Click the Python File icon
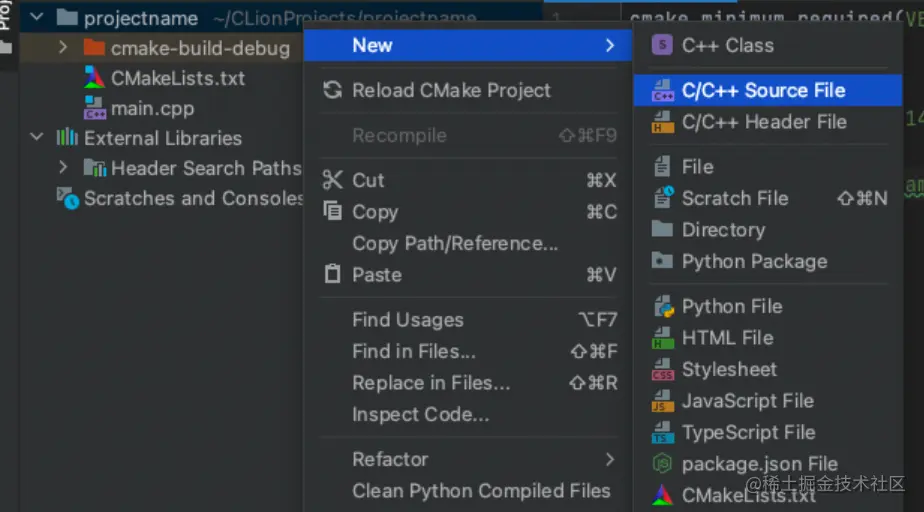Screen dimensions: 924x512 (664, 306)
